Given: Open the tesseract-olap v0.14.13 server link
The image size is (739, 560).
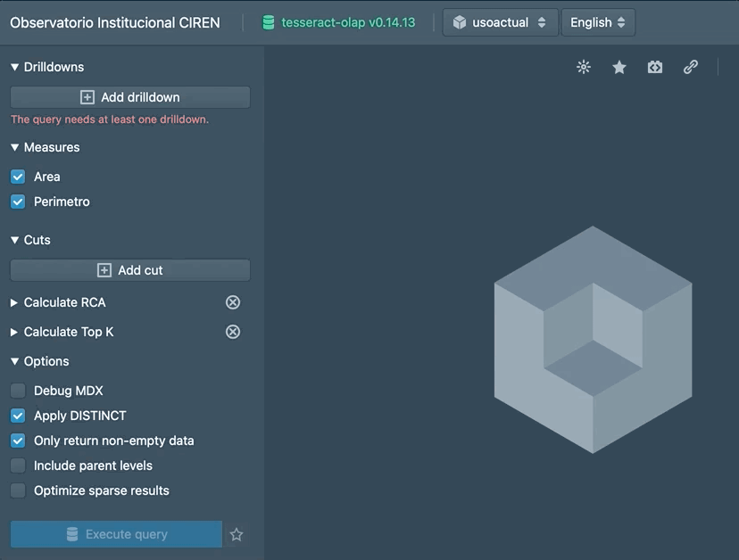Looking at the screenshot, I should click(x=348, y=22).
